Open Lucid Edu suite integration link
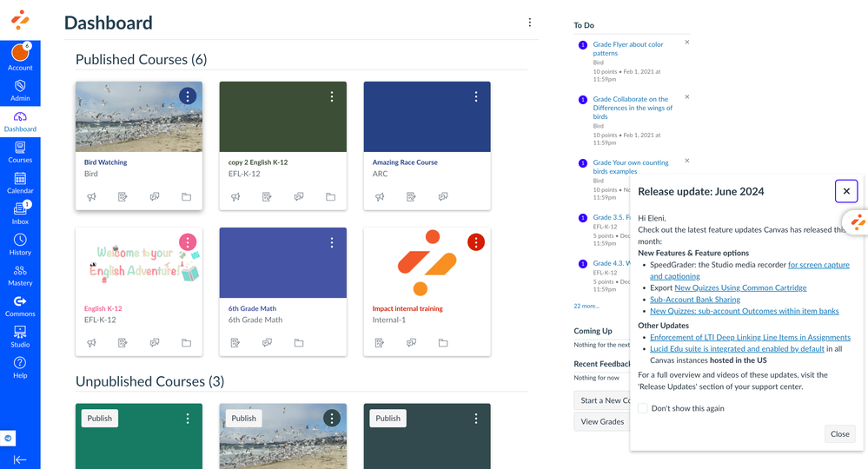This screenshot has height=469, width=868. 737,348
